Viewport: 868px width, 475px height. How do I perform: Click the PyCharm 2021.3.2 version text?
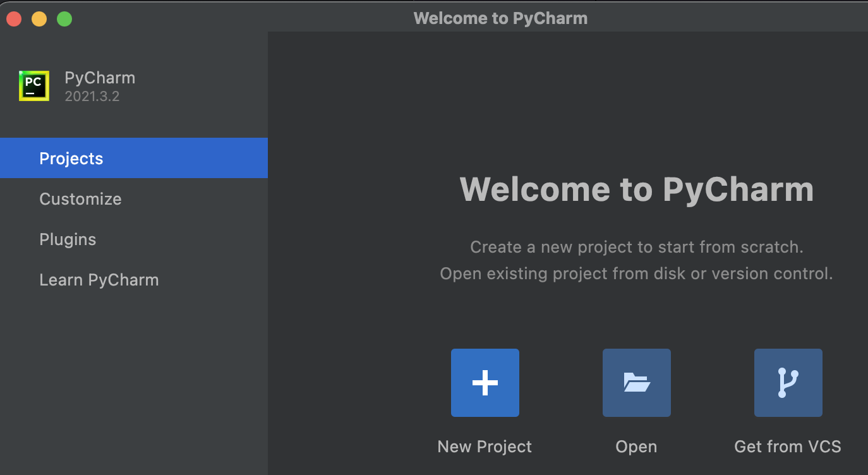pos(92,97)
